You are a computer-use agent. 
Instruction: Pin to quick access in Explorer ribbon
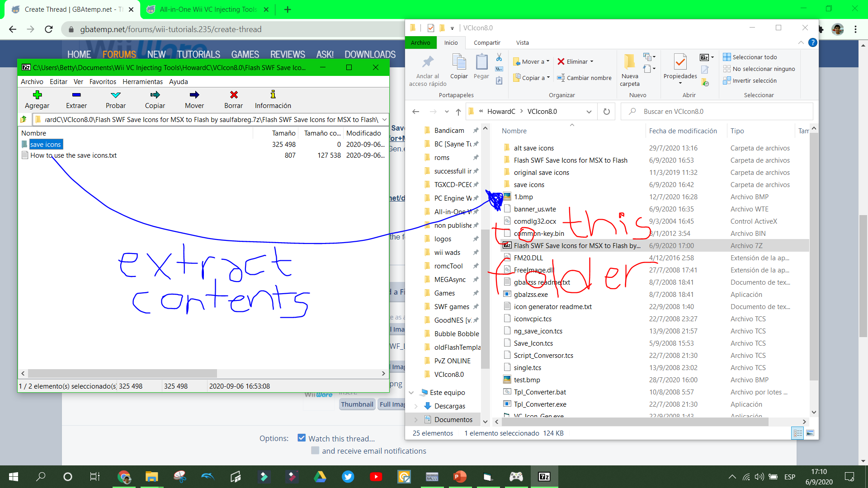pos(428,70)
